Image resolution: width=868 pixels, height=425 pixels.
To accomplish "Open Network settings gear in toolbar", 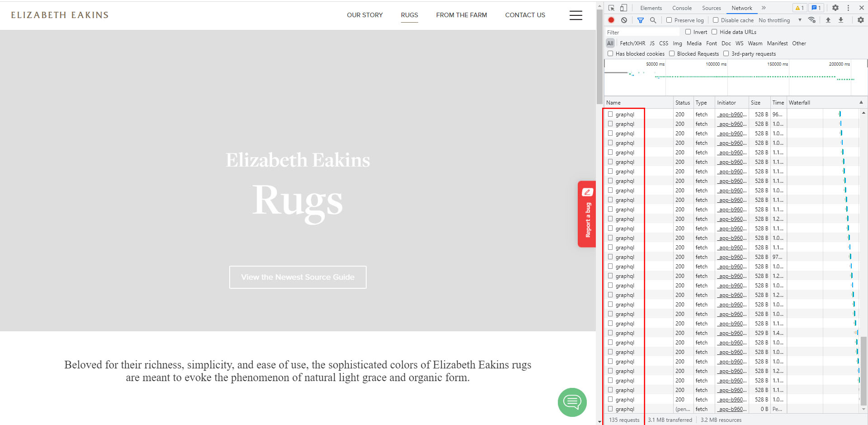I will pos(861,20).
